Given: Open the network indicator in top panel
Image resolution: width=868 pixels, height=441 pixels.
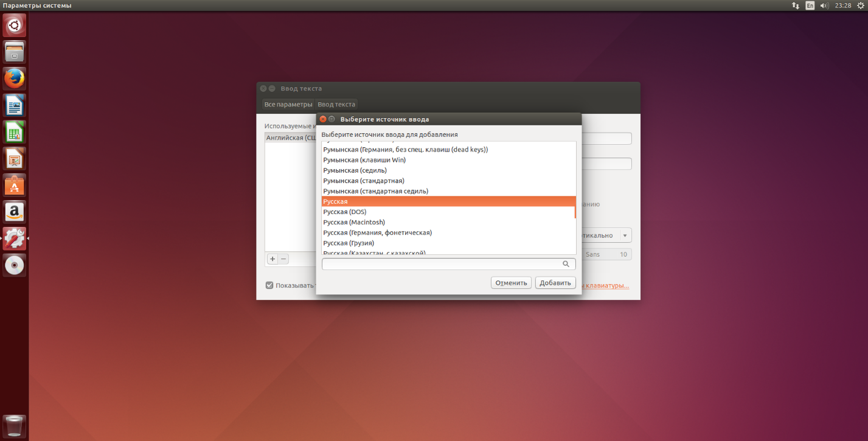Looking at the screenshot, I should tap(796, 5).
